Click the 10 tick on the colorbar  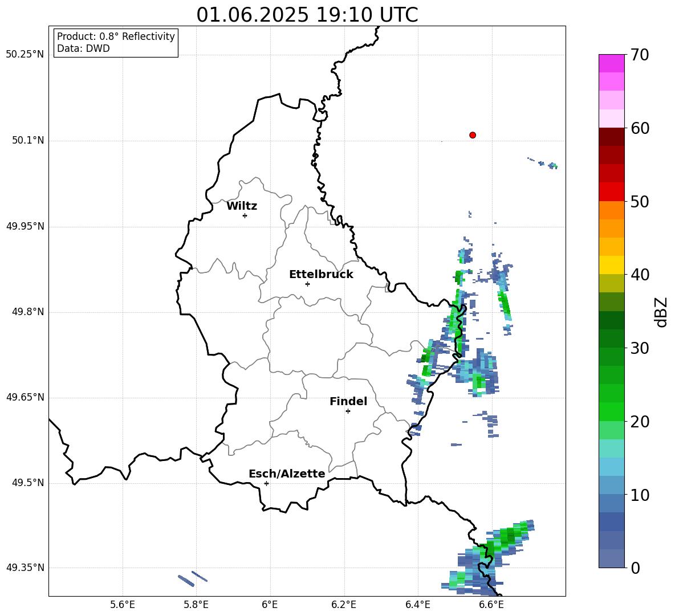point(639,495)
